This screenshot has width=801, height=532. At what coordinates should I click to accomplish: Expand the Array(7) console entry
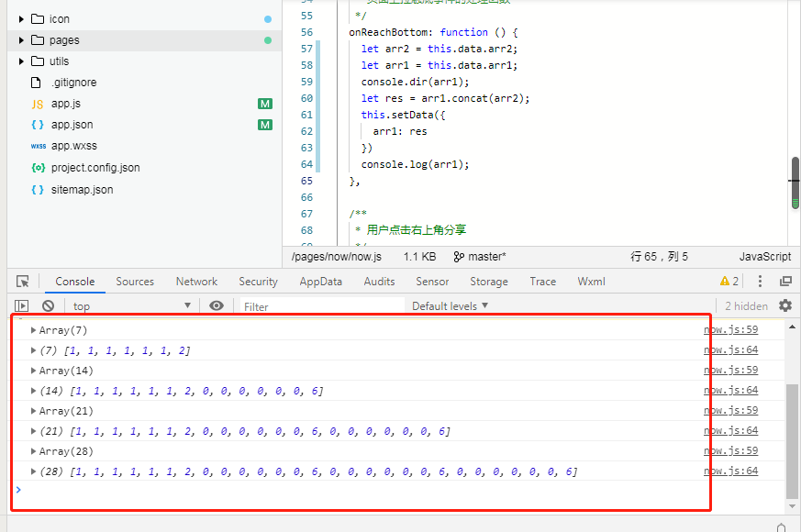tap(33, 330)
